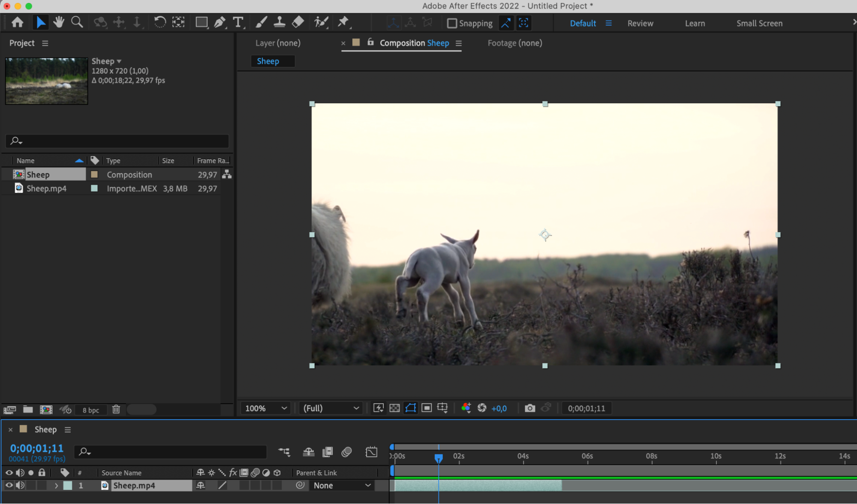Enable the Snapping checkbox
Viewport: 857px width, 504px height.
coord(452,23)
